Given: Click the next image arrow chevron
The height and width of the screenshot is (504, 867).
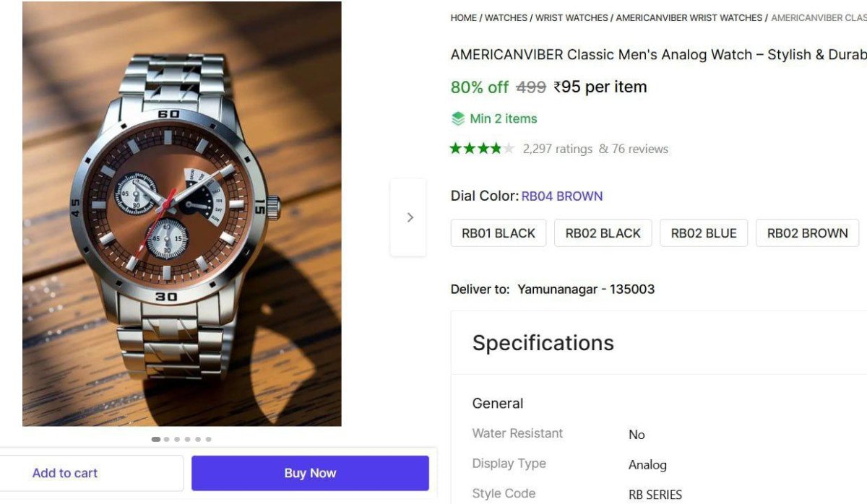Looking at the screenshot, I should pyautogui.click(x=410, y=217).
